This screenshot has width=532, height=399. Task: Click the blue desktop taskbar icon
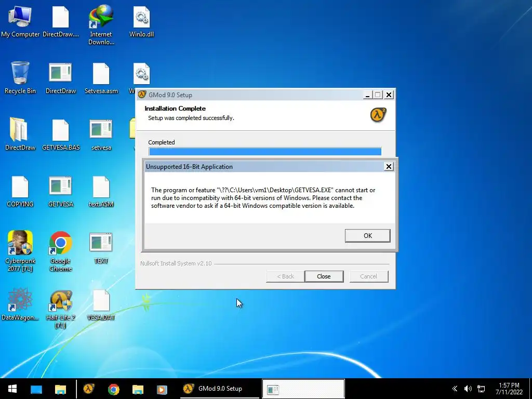coord(36,389)
